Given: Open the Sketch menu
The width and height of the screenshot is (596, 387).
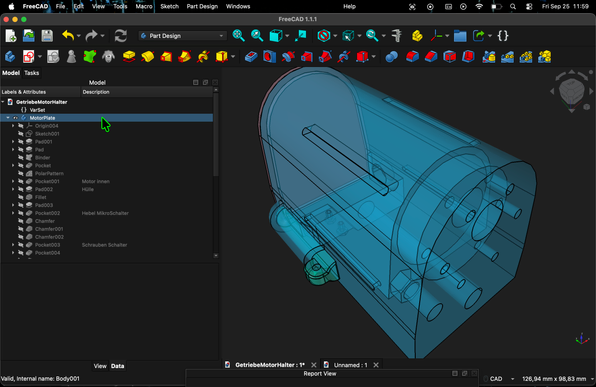Looking at the screenshot, I should tap(170, 6).
